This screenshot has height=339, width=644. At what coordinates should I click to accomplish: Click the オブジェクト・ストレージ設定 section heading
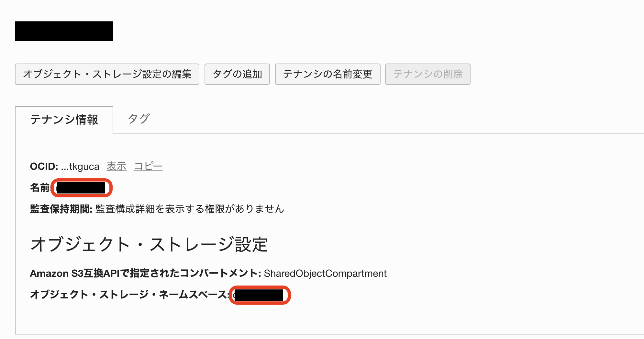pos(149,244)
